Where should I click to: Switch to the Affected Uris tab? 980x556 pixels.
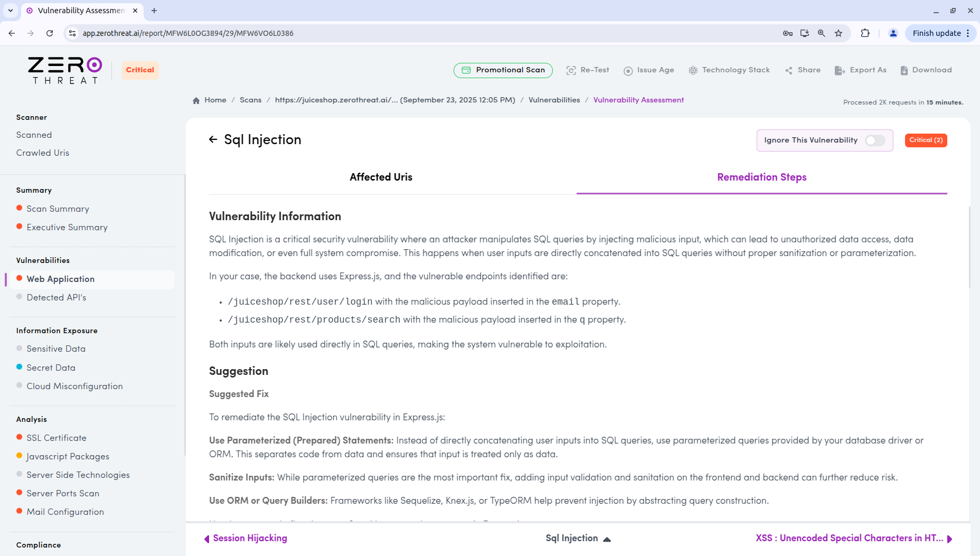pyautogui.click(x=381, y=177)
